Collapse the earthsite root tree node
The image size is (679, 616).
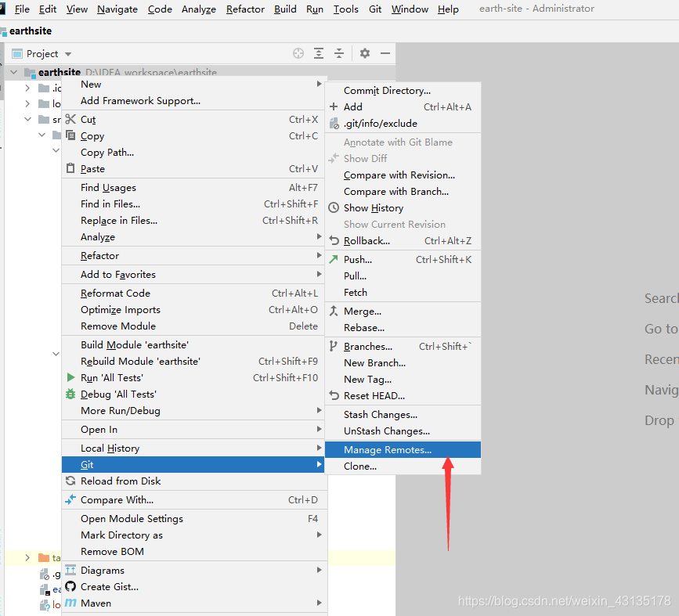click(x=14, y=72)
